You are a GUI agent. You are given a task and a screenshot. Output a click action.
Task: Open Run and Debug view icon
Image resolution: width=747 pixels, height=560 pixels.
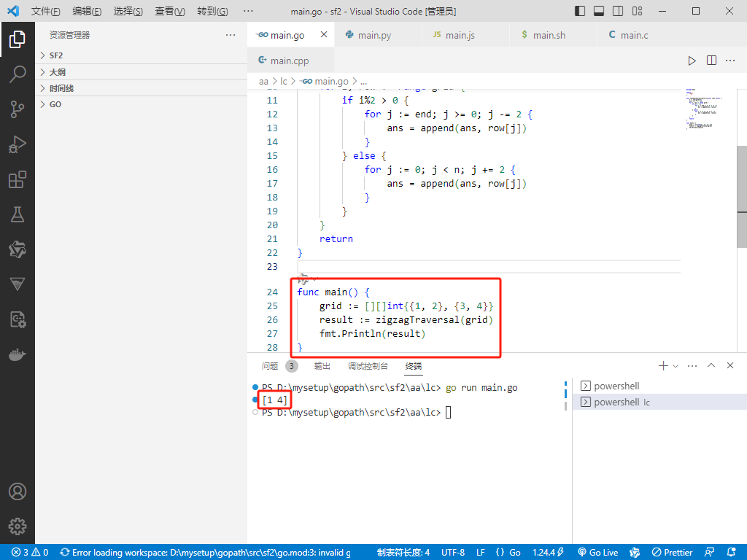click(x=18, y=144)
